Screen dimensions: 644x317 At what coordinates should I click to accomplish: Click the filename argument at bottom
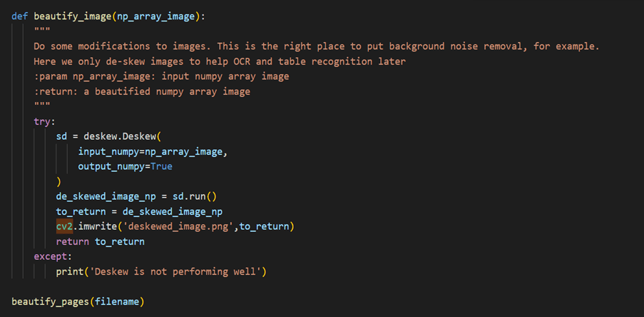point(118,302)
